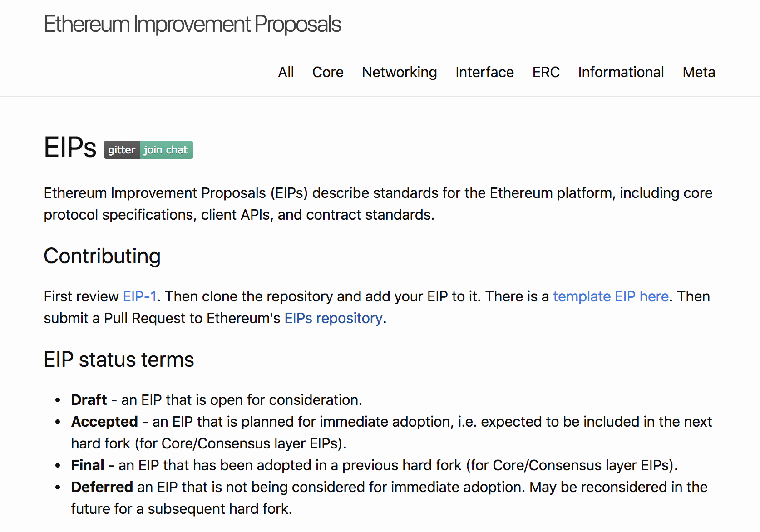Image resolution: width=760 pixels, height=532 pixels.
Task: Open the ERC category page
Action: point(546,72)
